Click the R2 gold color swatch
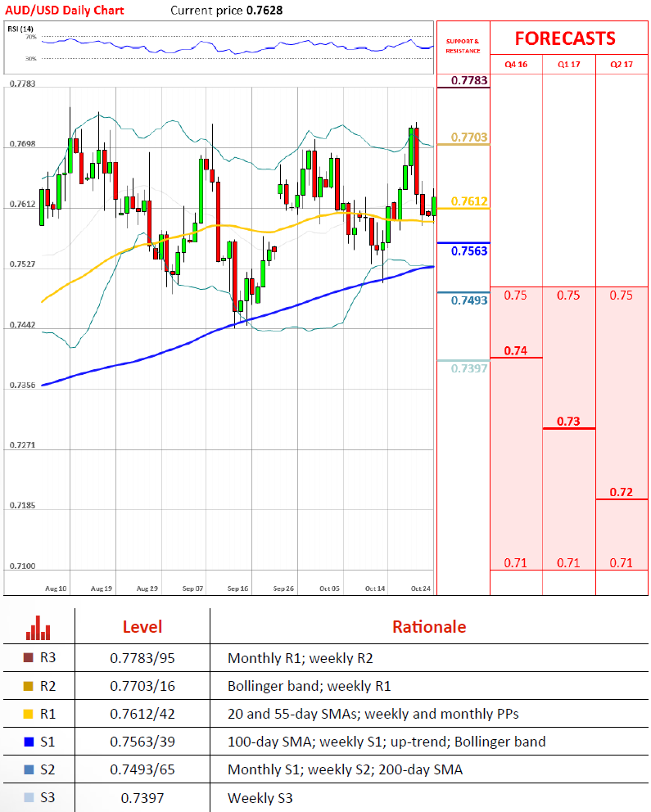Image resolution: width=651 pixels, height=812 pixels. [29, 686]
